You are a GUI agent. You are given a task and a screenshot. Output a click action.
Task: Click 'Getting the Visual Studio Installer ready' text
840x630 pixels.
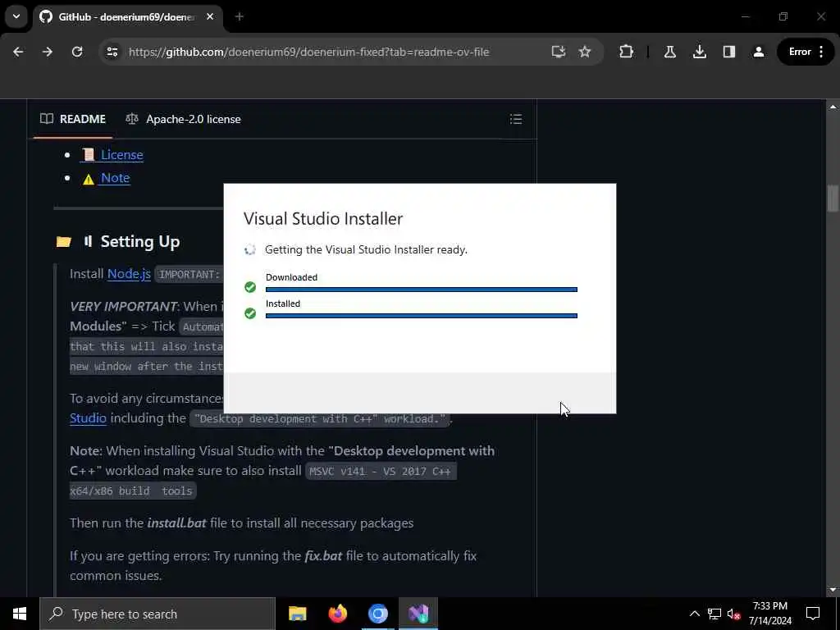(366, 249)
